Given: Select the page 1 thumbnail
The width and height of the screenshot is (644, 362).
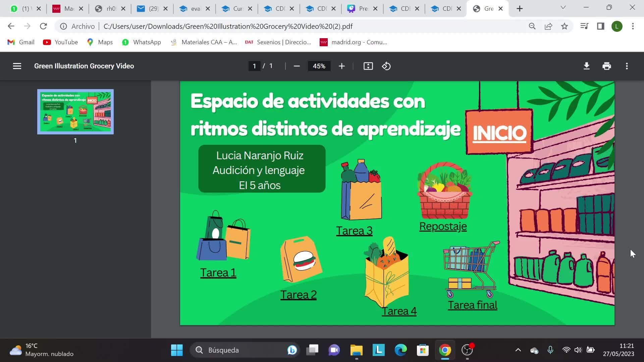Looking at the screenshot, I should pyautogui.click(x=75, y=112).
